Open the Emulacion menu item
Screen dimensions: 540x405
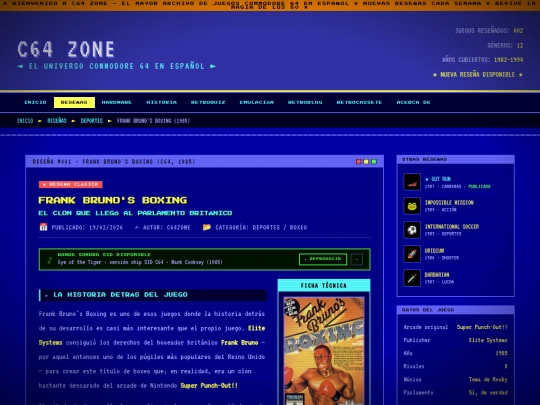tap(257, 102)
